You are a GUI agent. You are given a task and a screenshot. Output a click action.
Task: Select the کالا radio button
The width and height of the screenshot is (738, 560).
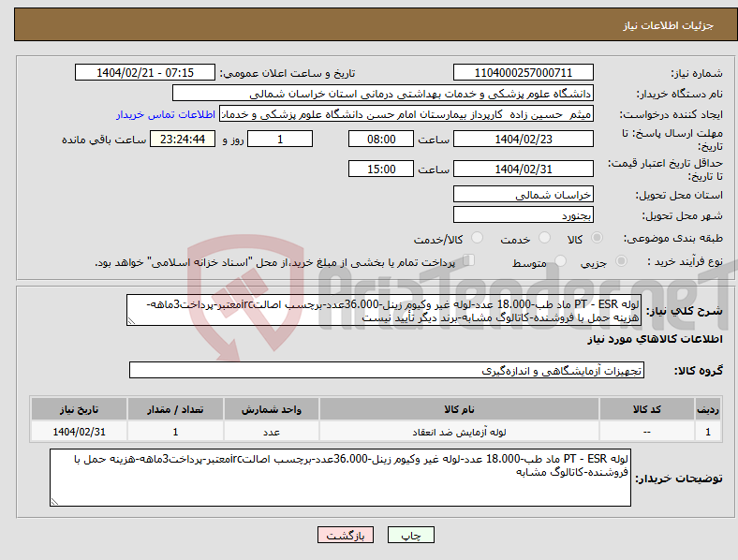point(597,238)
